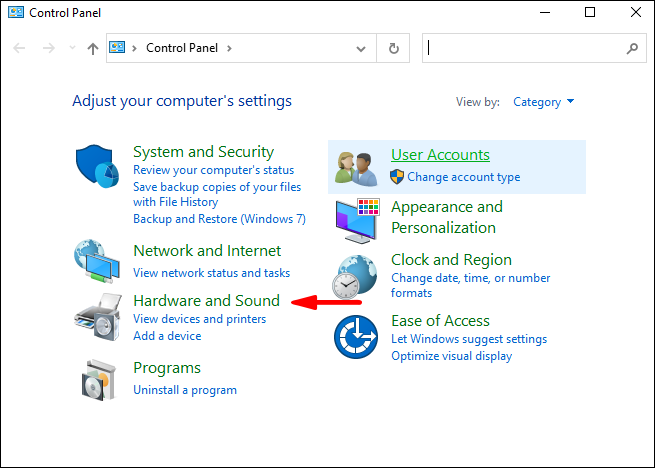Open the Hardware and Sound category

[x=206, y=301]
